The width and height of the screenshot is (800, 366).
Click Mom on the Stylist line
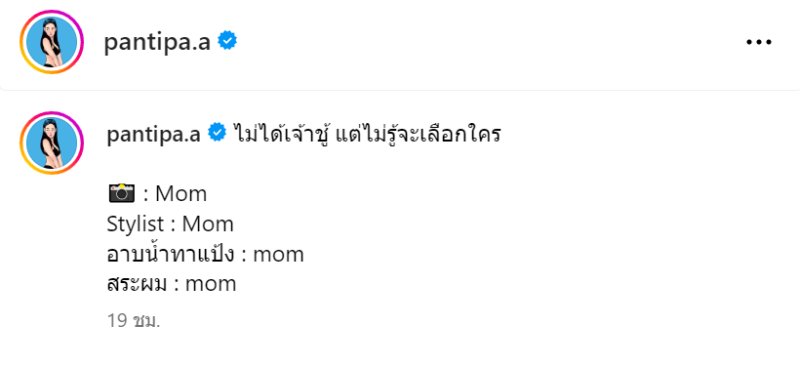pyautogui.click(x=208, y=224)
